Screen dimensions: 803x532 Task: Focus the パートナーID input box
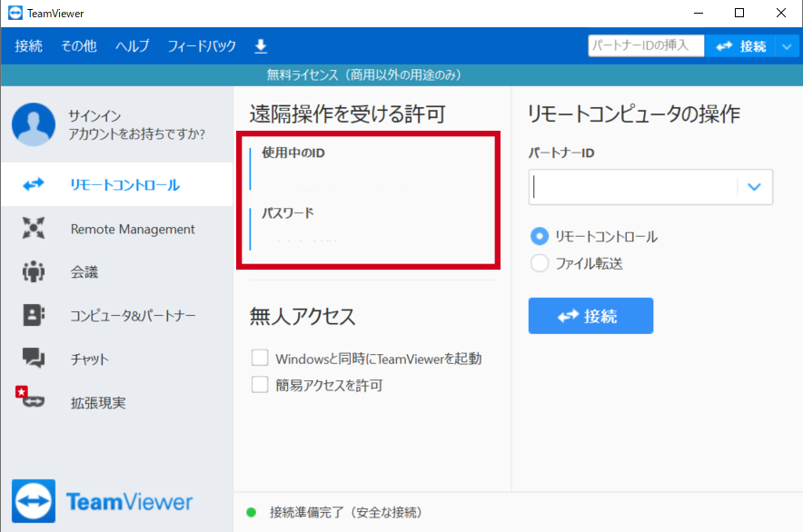[x=633, y=187]
